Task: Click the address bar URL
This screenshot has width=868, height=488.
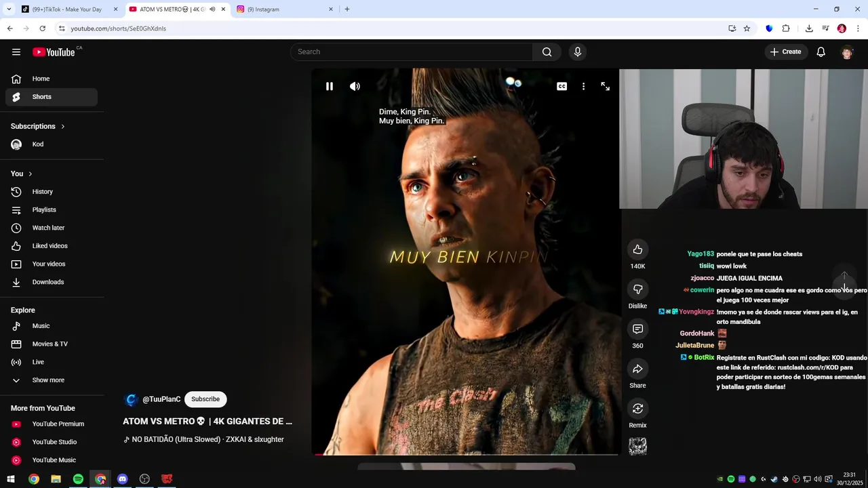Action: (x=119, y=28)
